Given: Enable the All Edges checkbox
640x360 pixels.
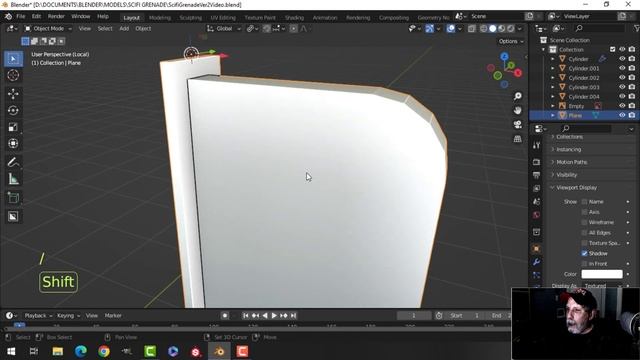Looking at the screenshot, I should [x=584, y=233].
